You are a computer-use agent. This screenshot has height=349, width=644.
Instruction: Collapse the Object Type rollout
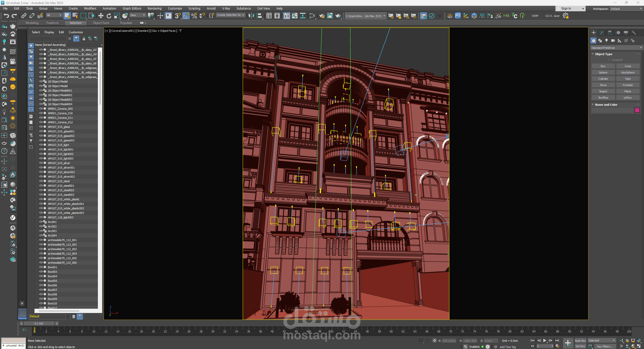pyautogui.click(x=603, y=54)
